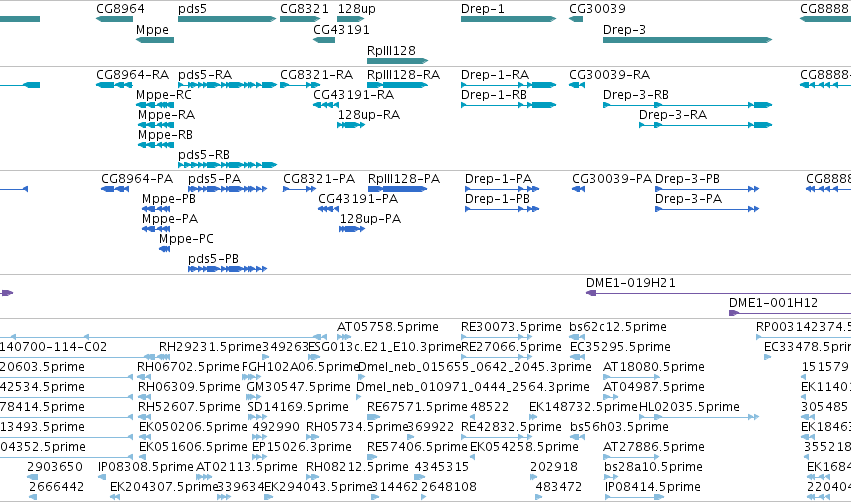Viewport: 851px width, 502px height.
Task: Click the Mppe-RB transcript label
Action: pyautogui.click(x=165, y=135)
